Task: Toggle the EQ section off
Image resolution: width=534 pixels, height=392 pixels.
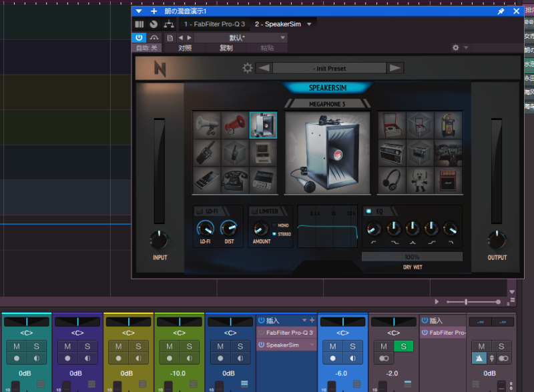Action: (368, 211)
